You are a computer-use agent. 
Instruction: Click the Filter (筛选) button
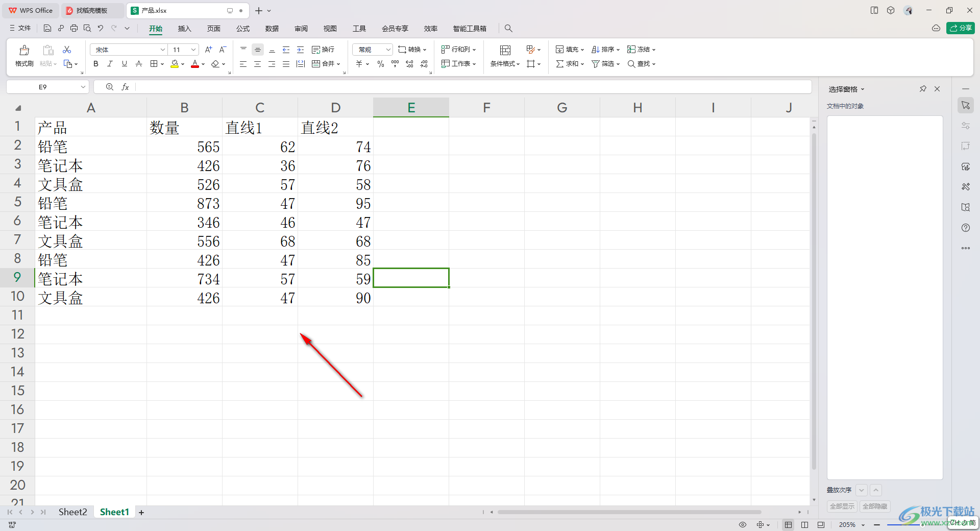(x=605, y=64)
